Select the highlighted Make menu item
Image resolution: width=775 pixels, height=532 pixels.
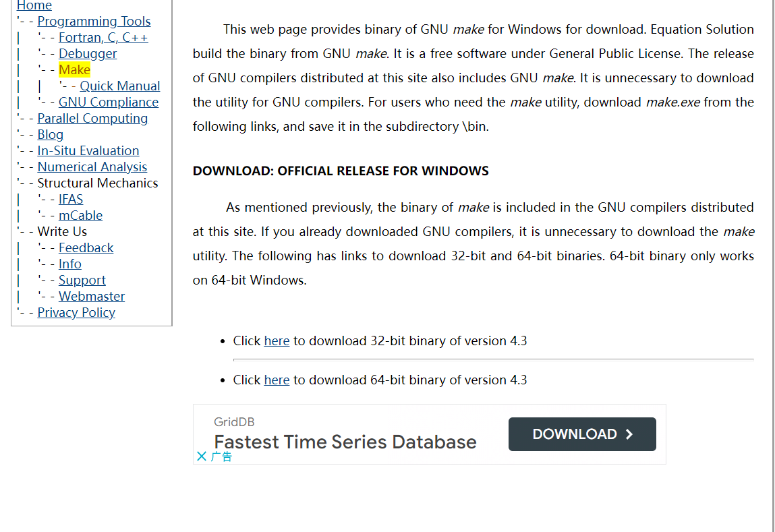pyautogui.click(x=74, y=70)
